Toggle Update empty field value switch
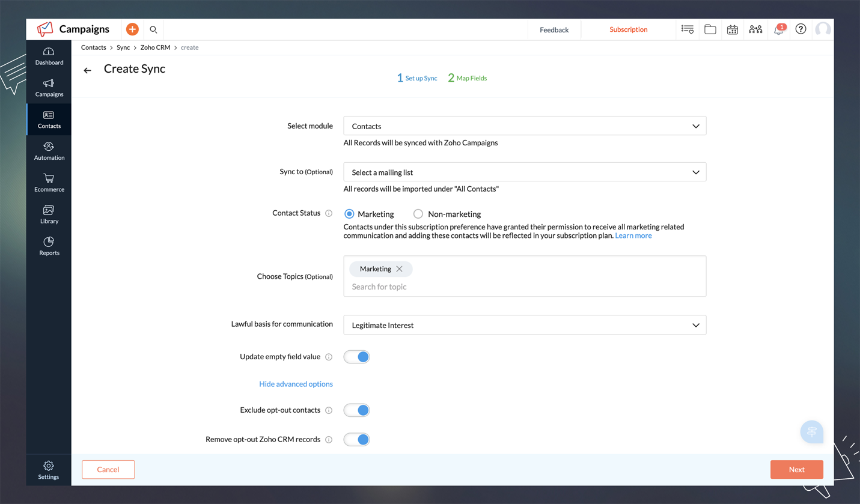 pos(356,357)
